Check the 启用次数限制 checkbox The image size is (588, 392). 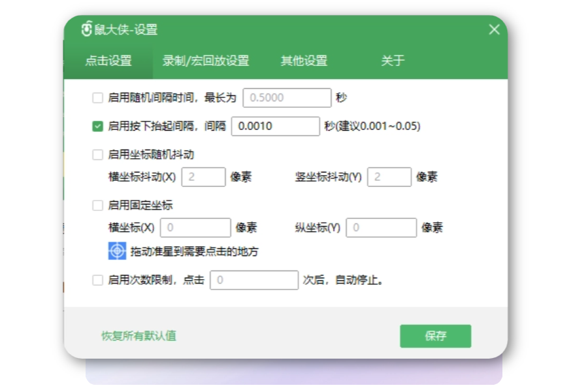point(97,280)
